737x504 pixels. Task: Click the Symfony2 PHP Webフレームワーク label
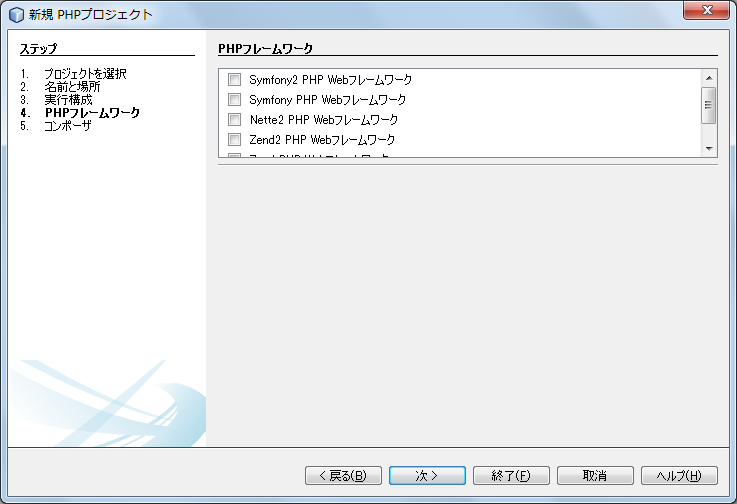(330, 80)
